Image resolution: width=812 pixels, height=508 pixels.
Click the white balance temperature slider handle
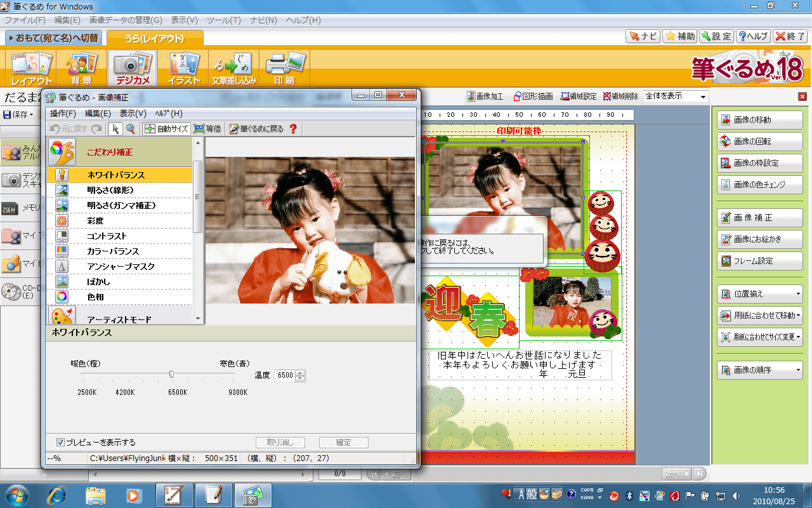pyautogui.click(x=171, y=375)
